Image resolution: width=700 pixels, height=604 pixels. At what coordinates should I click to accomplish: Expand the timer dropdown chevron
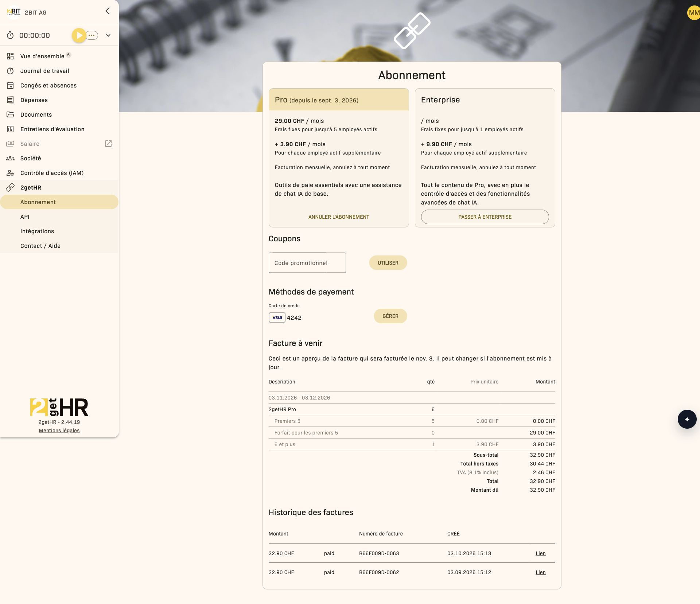coord(108,35)
